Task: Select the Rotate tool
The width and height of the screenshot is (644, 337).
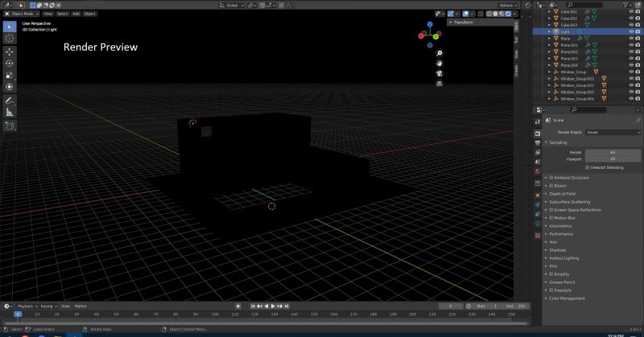Action: (10, 64)
